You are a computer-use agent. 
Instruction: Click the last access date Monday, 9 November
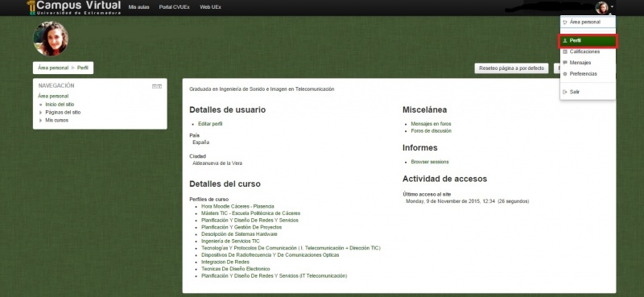point(468,201)
